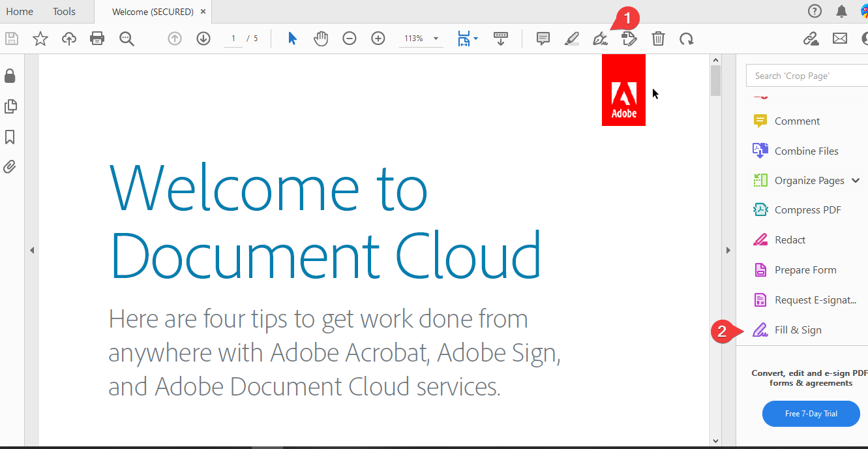The width and height of the screenshot is (868, 449).
Task: Open the Add Comment sticky note tool
Action: click(x=543, y=39)
